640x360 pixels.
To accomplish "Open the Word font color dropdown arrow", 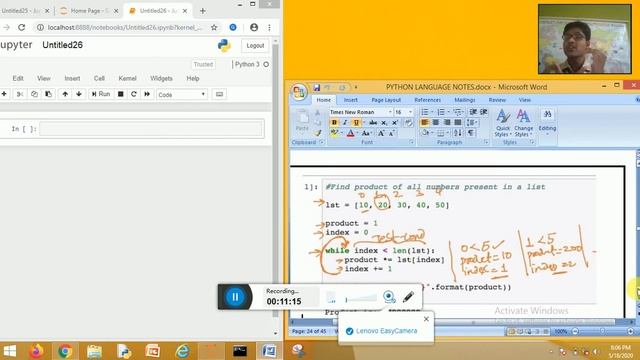I will (357, 133).
